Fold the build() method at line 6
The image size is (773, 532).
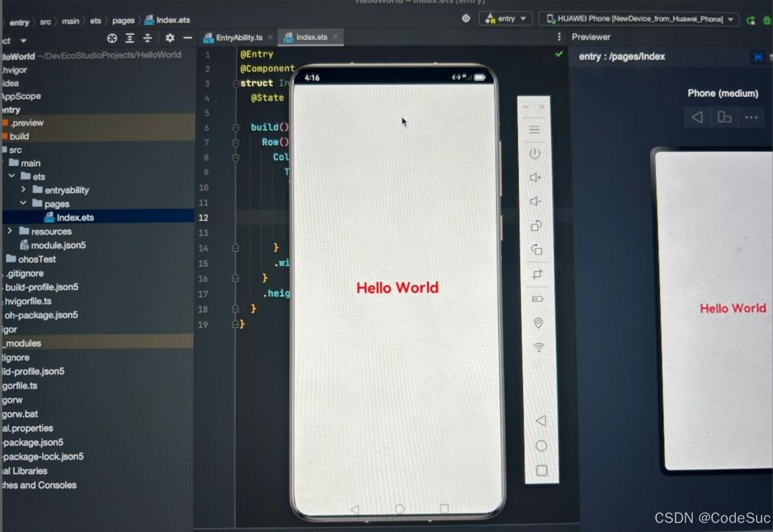pos(236,127)
